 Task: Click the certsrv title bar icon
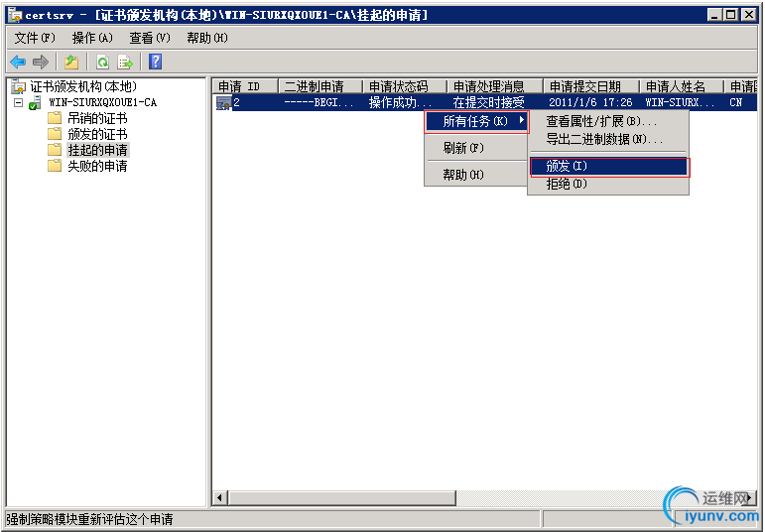click(15, 15)
